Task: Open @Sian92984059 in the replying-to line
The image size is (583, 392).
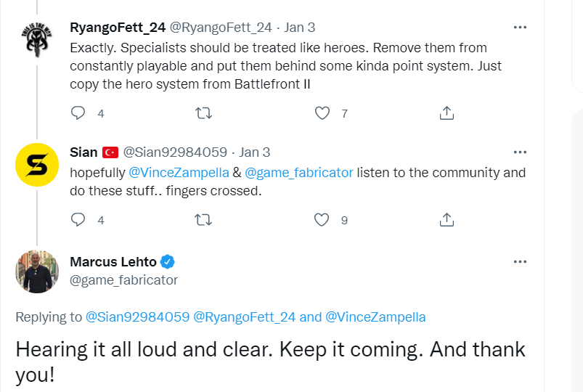Action: (138, 317)
